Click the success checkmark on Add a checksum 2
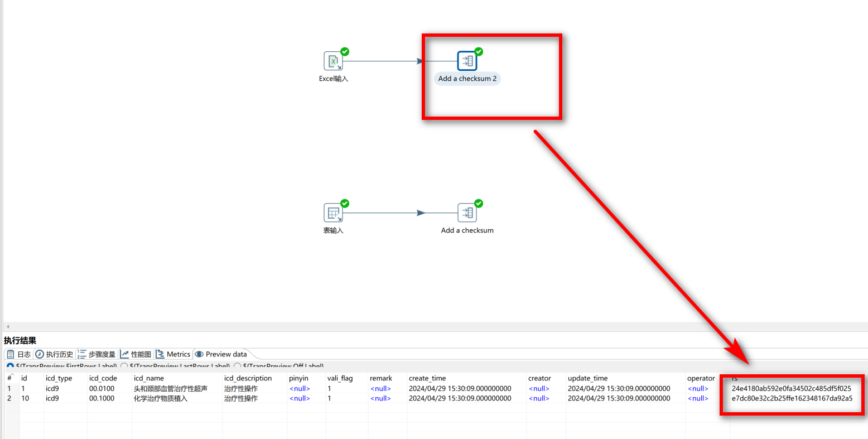868x439 pixels. point(478,50)
